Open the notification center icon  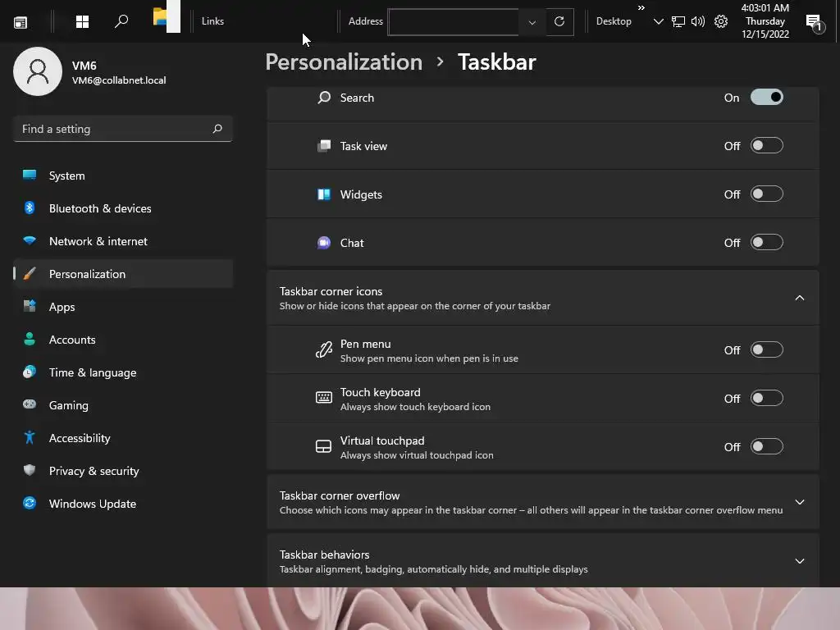pos(815,22)
